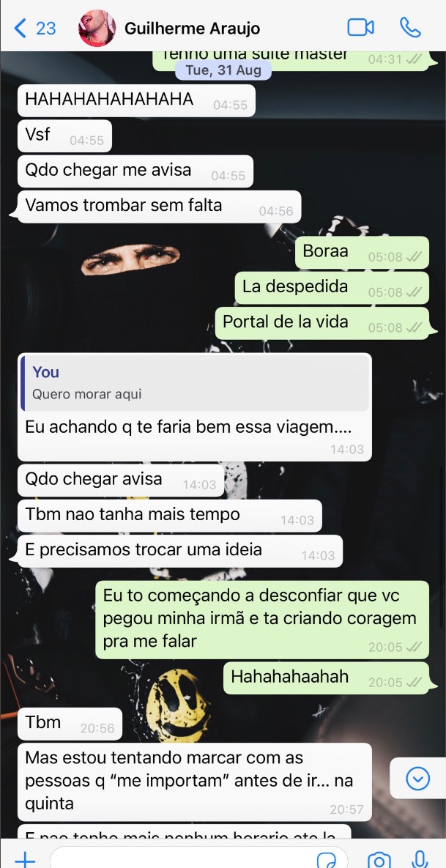
Task: Select the 'Portal de la vida' sent message
Action: (322, 323)
